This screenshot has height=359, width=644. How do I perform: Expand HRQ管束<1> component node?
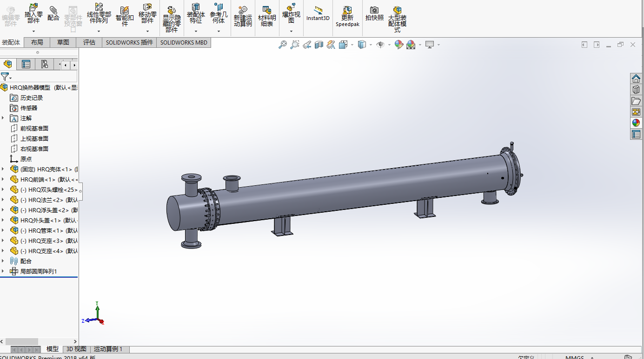tap(3, 230)
